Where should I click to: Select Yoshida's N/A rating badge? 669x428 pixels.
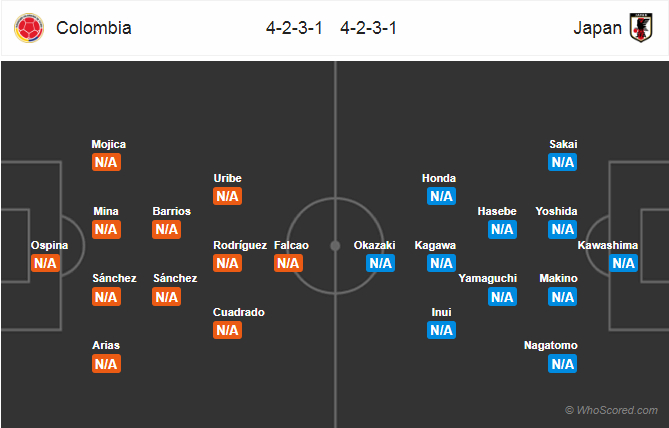point(562,229)
